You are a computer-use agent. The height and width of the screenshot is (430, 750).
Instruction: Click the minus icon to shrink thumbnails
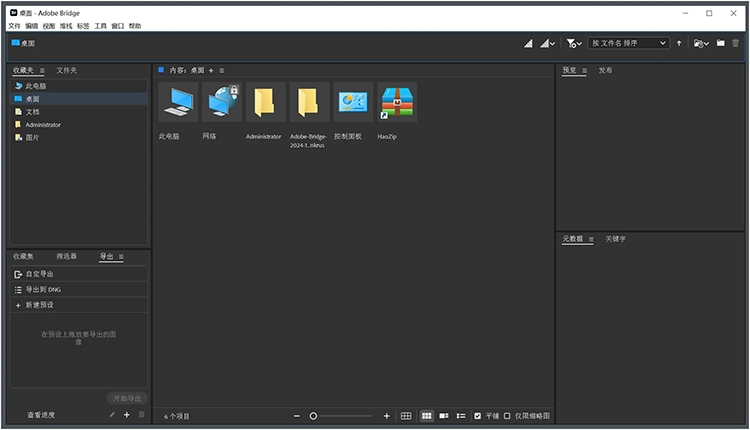[x=297, y=415]
